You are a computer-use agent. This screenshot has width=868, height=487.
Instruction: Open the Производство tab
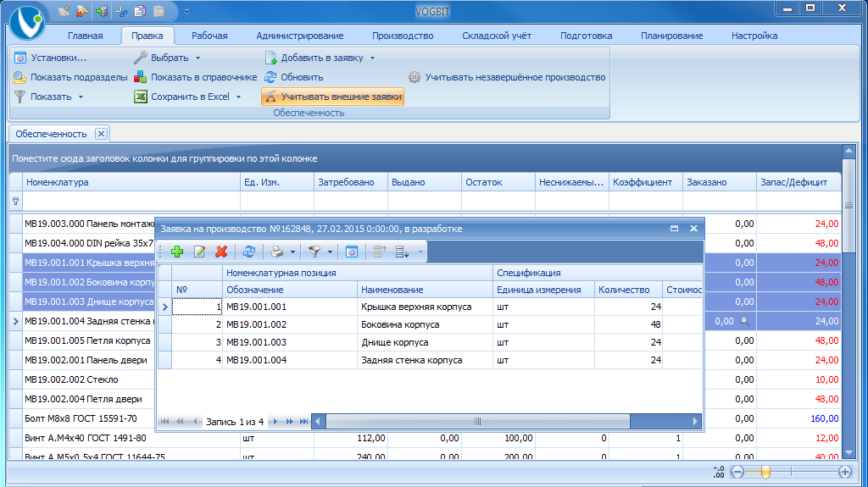click(403, 36)
